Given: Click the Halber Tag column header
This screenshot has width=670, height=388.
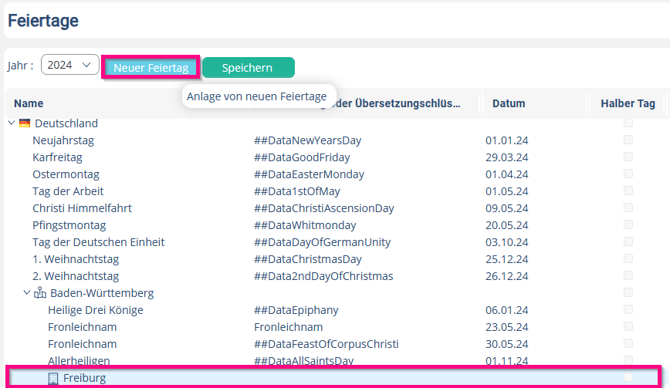Looking at the screenshot, I should (x=628, y=103).
